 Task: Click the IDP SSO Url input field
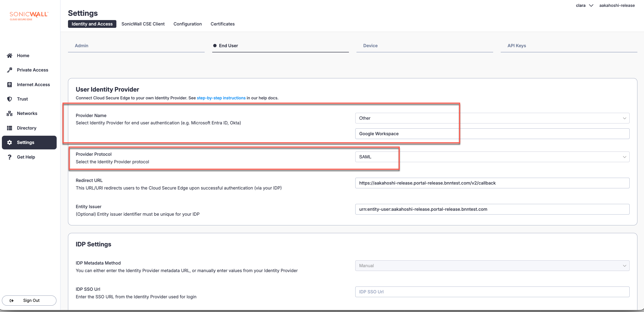(492, 292)
